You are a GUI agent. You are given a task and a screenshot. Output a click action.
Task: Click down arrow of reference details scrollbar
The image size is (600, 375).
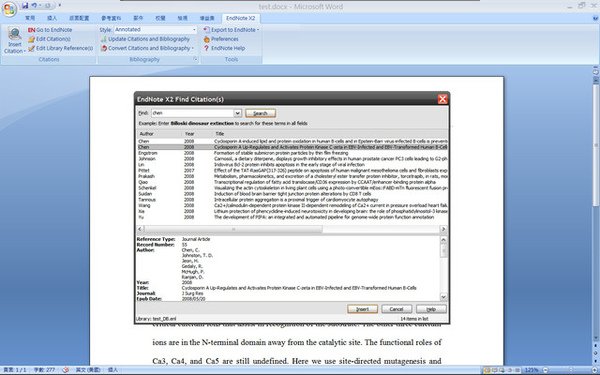[x=443, y=297]
